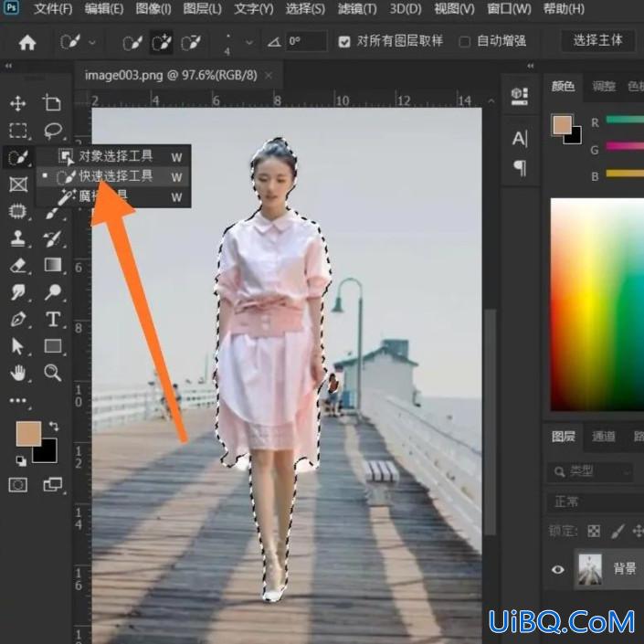This screenshot has height=644, width=644.
Task: Select the Dodge tool
Action: [53, 292]
